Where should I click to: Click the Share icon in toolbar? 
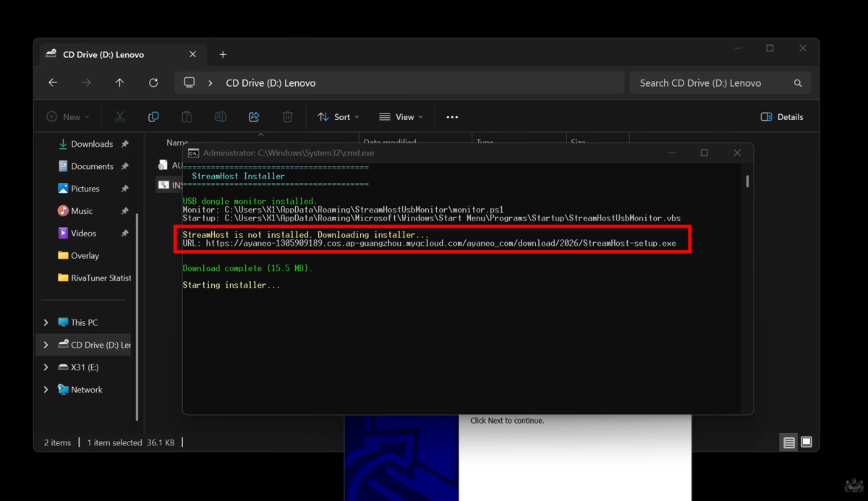pyautogui.click(x=254, y=116)
